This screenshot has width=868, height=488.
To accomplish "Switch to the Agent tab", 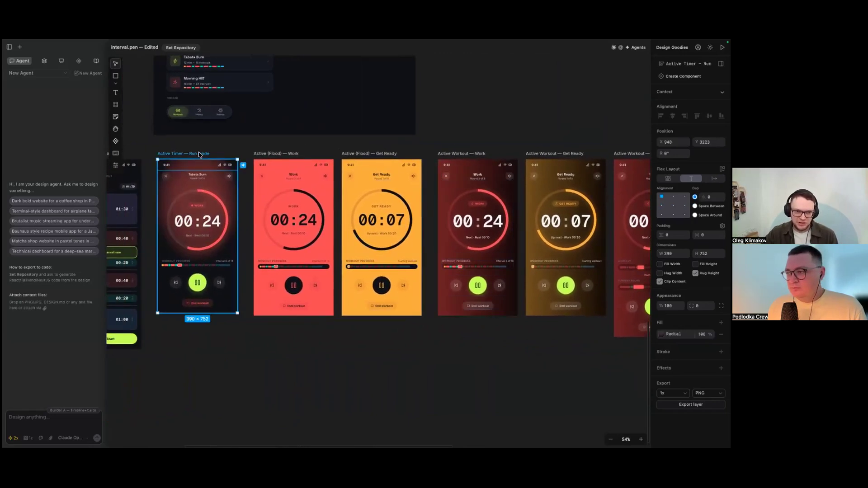I will 19,61.
